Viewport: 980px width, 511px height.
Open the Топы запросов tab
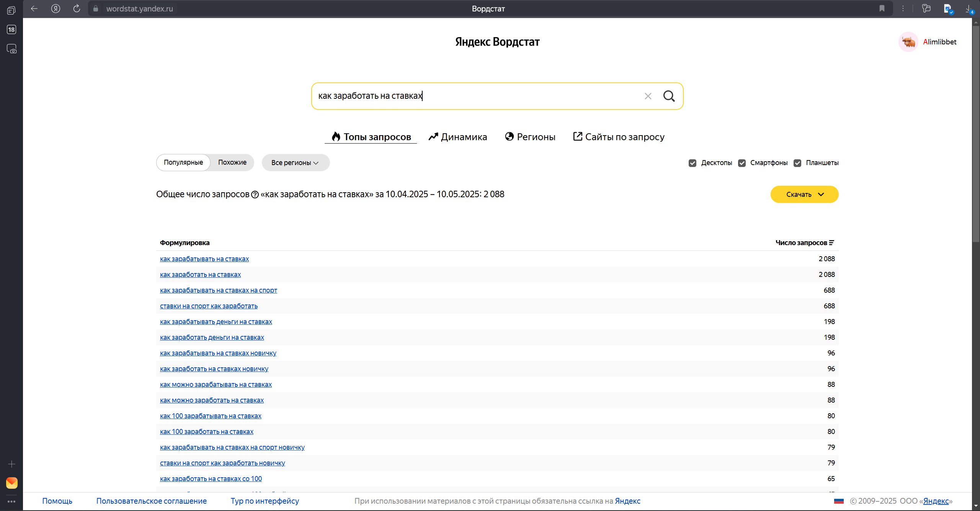click(371, 137)
